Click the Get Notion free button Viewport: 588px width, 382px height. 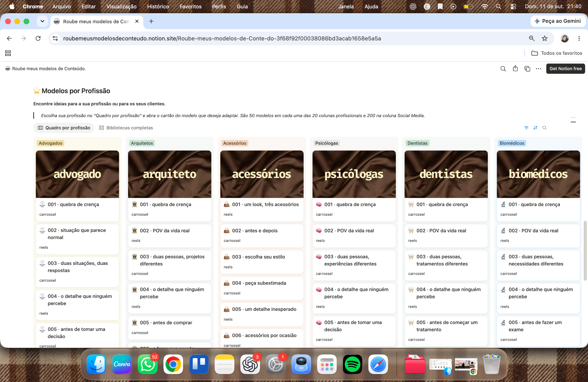coord(565,69)
